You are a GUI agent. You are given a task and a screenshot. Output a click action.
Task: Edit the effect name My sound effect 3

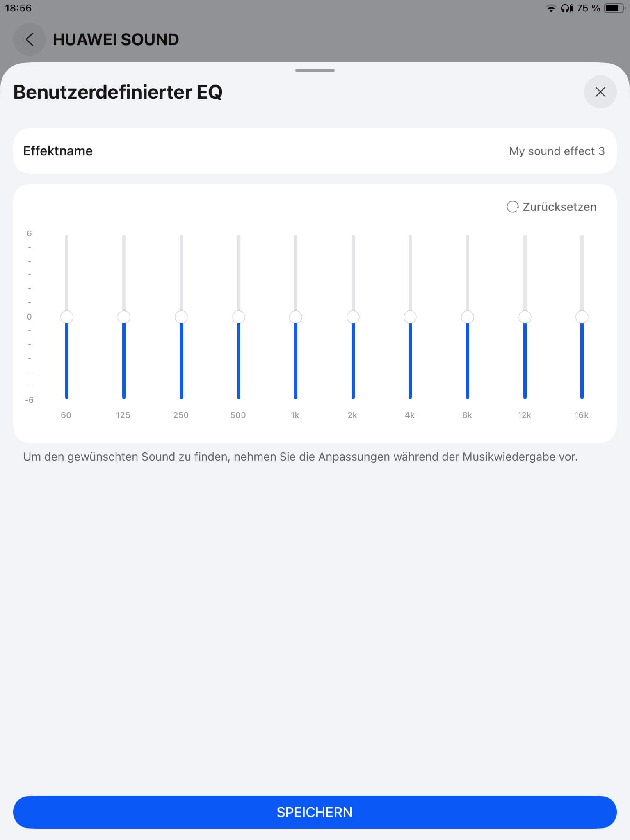tap(557, 151)
